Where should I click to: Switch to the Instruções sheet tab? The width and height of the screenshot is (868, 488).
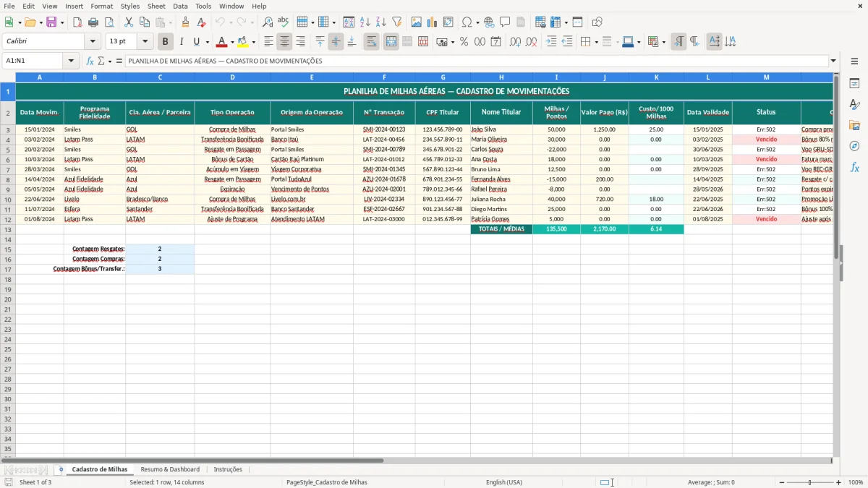point(228,469)
